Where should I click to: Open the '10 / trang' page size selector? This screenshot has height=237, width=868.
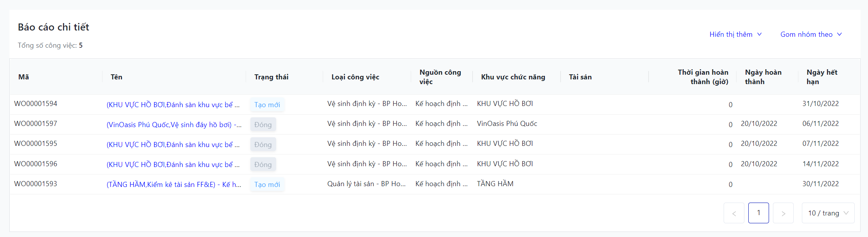pos(828,213)
